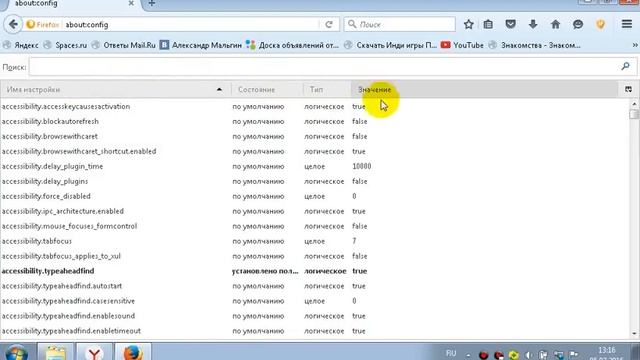Click the value 7 of accessibility.tabfocus
The height and width of the screenshot is (360, 640).
(354, 241)
